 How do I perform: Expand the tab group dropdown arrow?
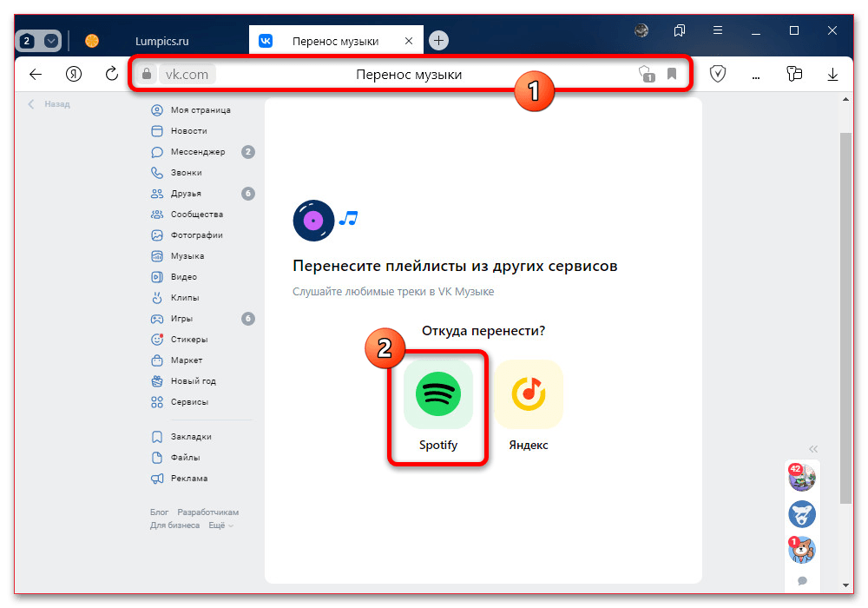[x=51, y=41]
